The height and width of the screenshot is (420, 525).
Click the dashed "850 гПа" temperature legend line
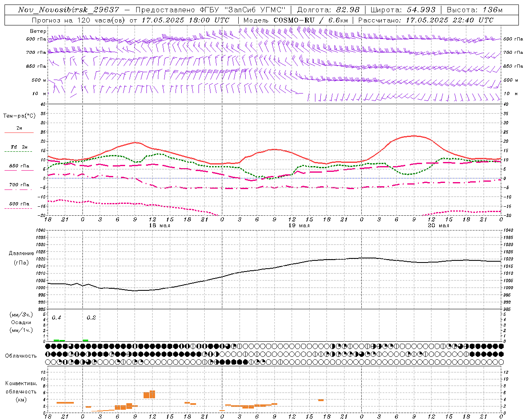tap(18, 171)
